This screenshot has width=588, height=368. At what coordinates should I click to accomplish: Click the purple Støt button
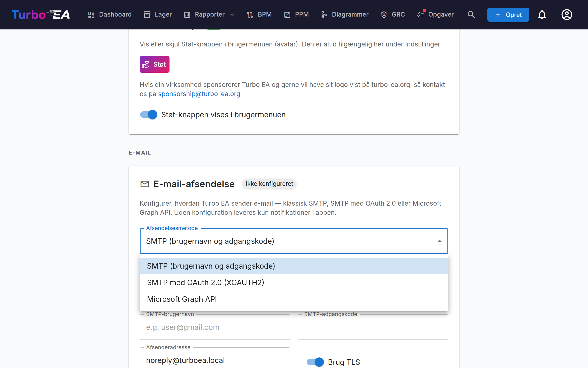(155, 64)
